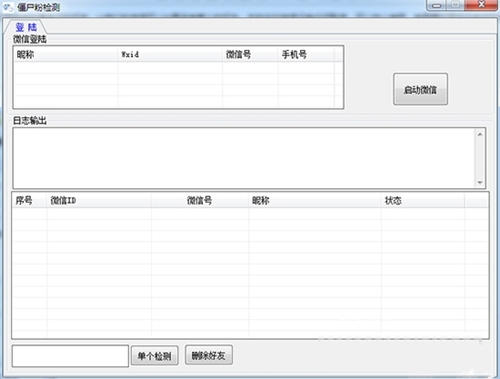This screenshot has height=379, width=500.
Task: Click the log output scroll up arrow
Action: pos(480,134)
